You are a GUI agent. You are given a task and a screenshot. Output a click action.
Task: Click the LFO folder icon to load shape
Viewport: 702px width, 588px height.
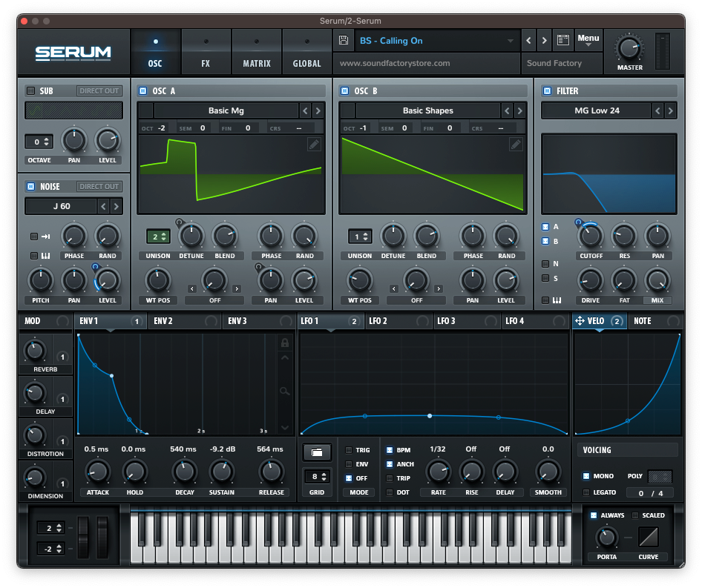click(317, 452)
